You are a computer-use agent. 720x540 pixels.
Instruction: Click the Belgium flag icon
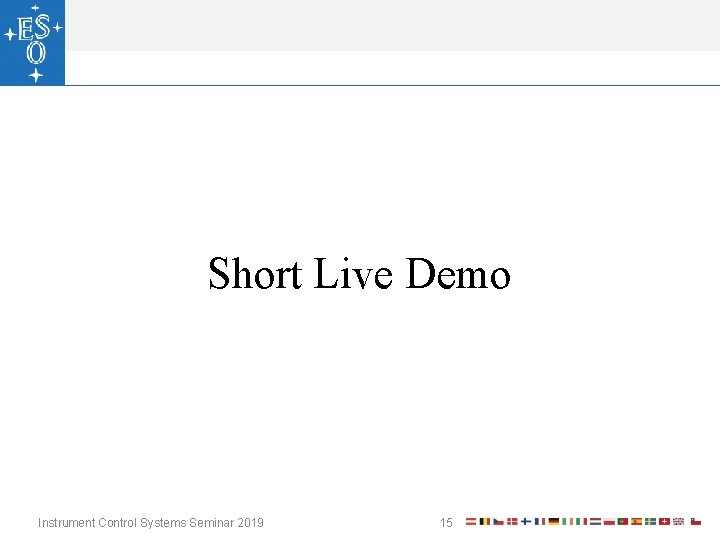[x=485, y=521]
